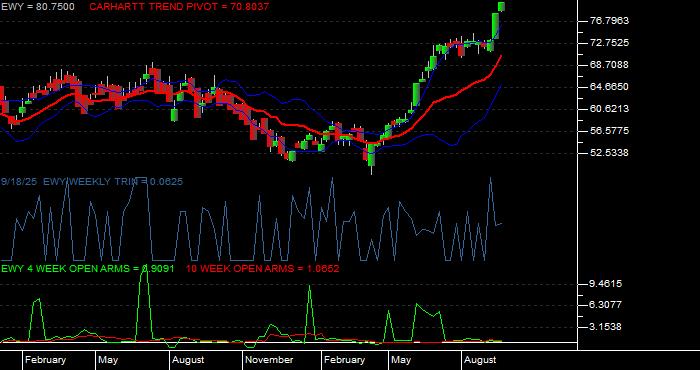This screenshot has height=370, width=700.
Task: Click the latest green candlestick at chart top
Action: 501,6
